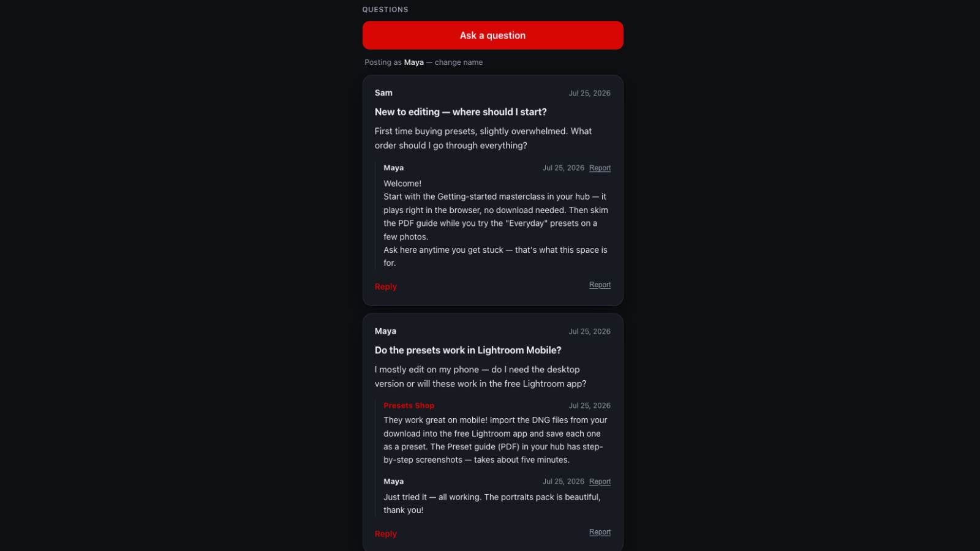Report Maya's Welcome reply to Sam
The width and height of the screenshot is (980, 551).
coord(600,168)
